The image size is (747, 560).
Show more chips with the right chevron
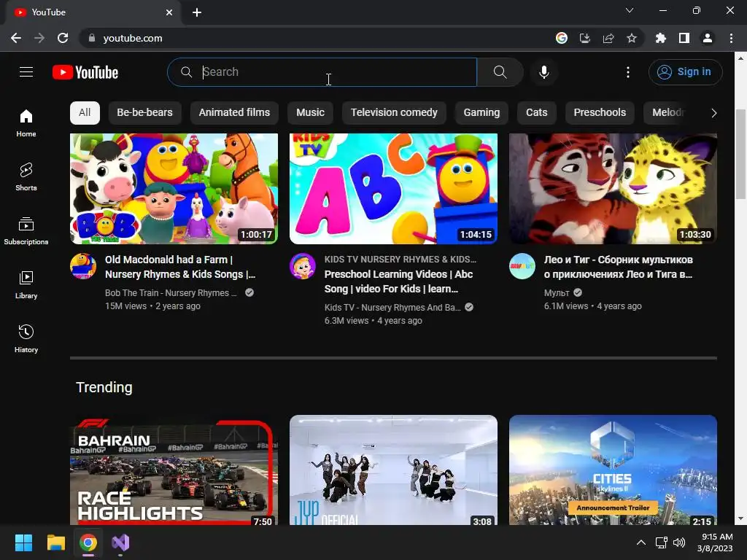(x=713, y=113)
